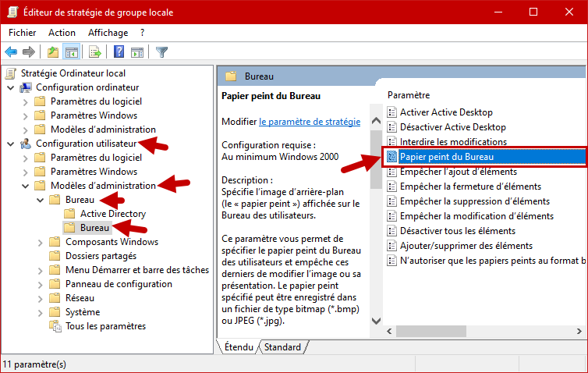Open the Help toolbar icon
588x373 pixels.
pos(119,52)
